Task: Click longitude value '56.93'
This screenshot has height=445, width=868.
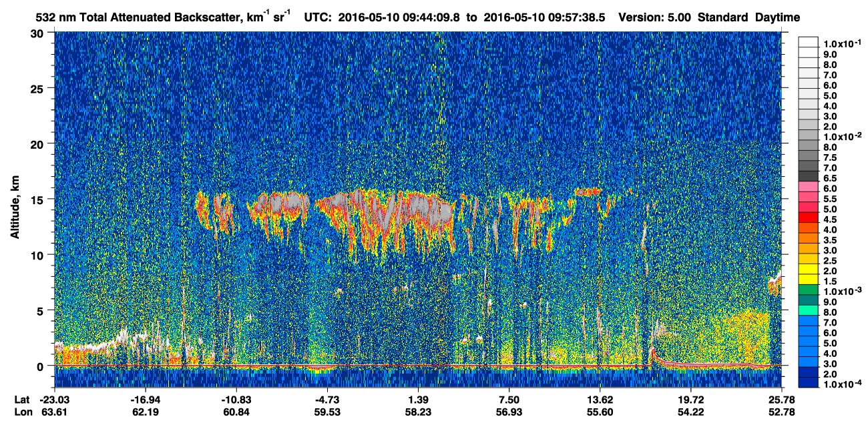Action: [509, 412]
